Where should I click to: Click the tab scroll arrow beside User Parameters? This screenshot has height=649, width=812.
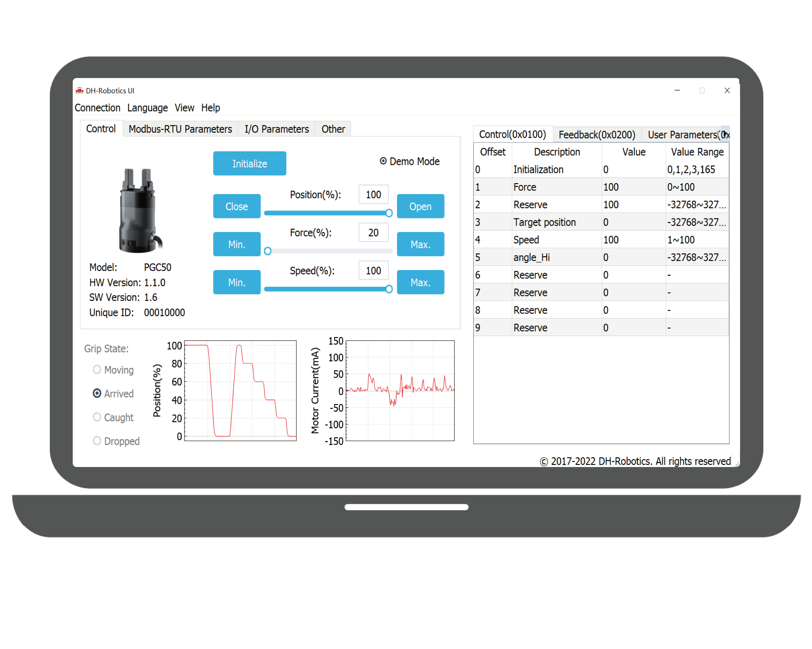(x=725, y=134)
